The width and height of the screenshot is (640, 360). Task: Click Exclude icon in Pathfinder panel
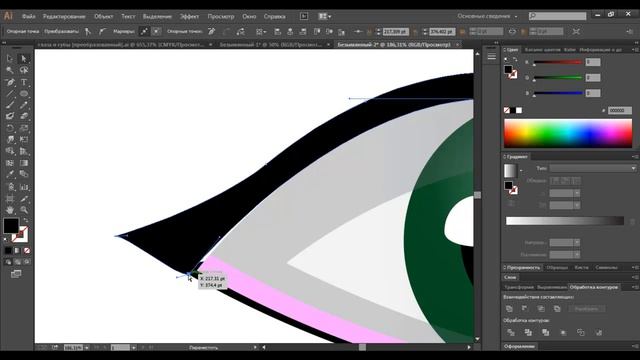click(x=557, y=309)
